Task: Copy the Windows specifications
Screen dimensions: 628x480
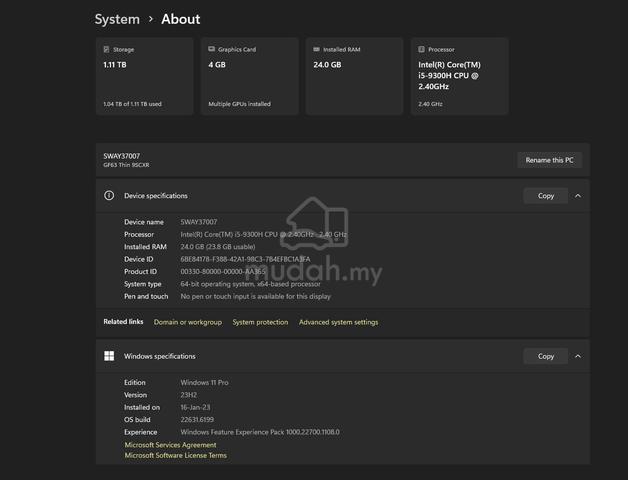Action: pyautogui.click(x=545, y=356)
